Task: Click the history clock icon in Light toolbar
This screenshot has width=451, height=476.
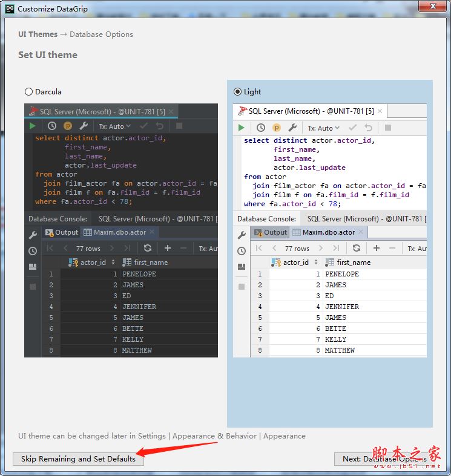Action: (x=261, y=128)
